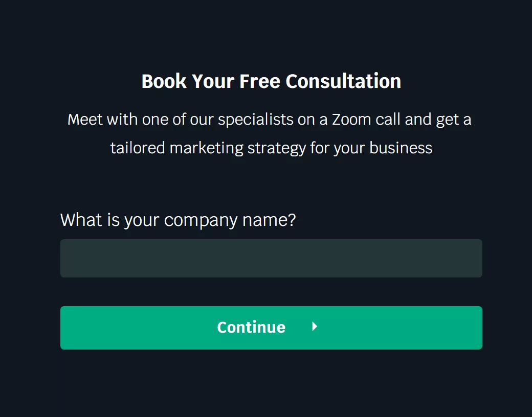Screen dimensions: 532x417
Task: Click the company name input field
Action: [x=271, y=259]
